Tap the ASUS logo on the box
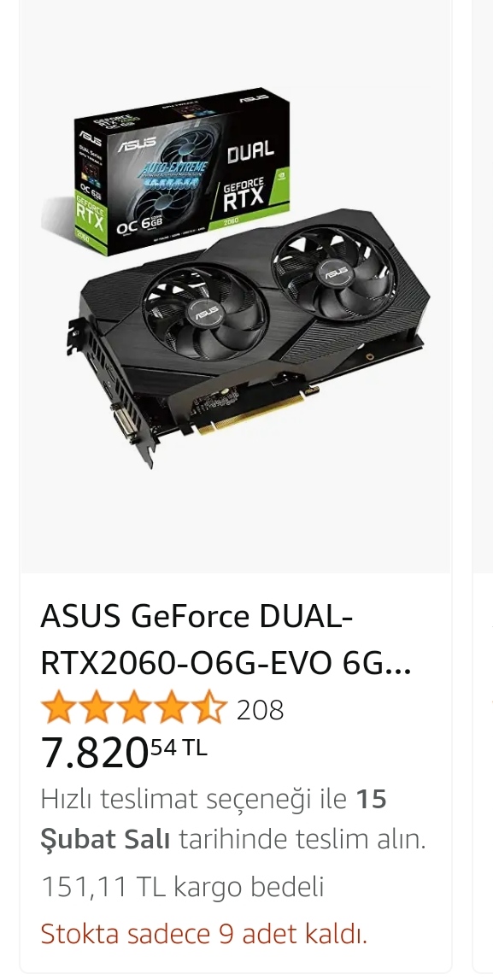Image resolution: width=493 pixels, height=980 pixels. pos(136,144)
